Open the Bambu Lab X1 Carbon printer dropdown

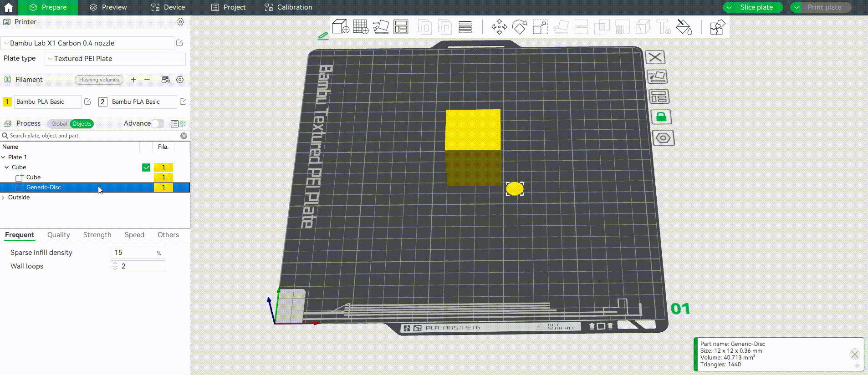[87, 43]
